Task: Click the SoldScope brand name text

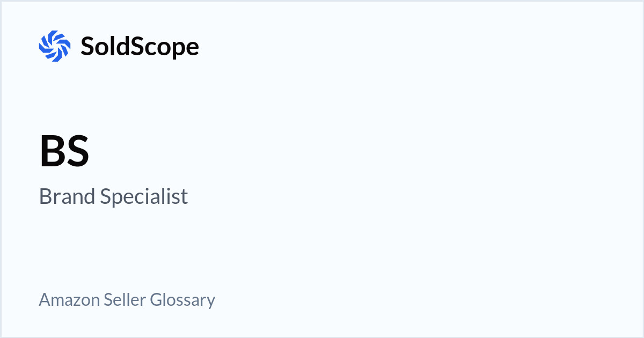Action: tap(140, 46)
